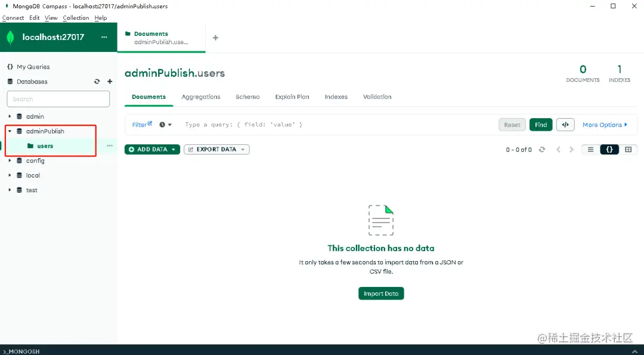644x355 pixels.
Task: Switch to the Validation tab
Action: [377, 97]
